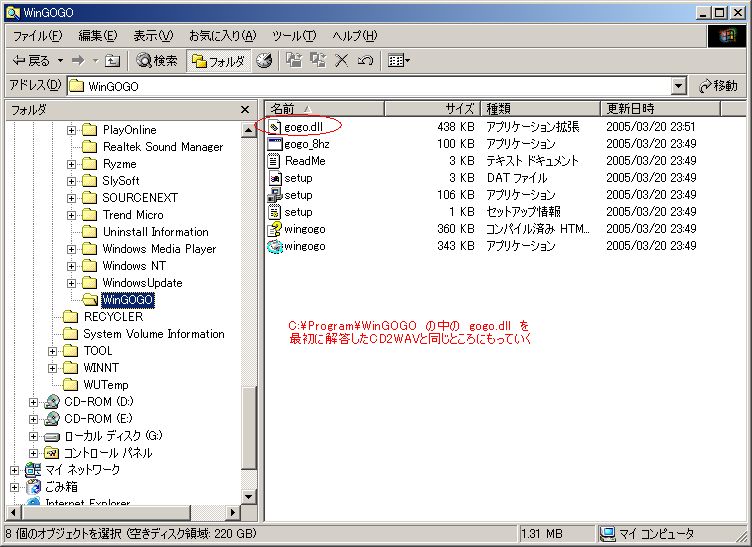Click the Move To folder toolbar icon
752x547 pixels.
tap(294, 61)
